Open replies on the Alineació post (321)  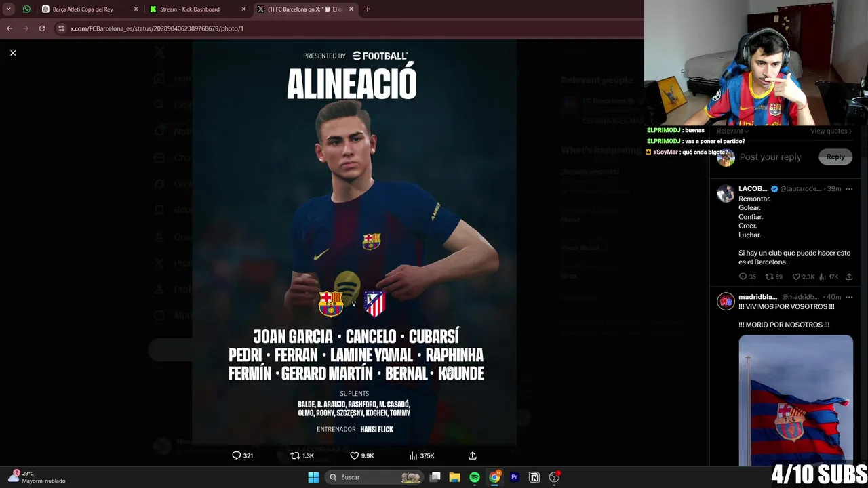point(242,455)
